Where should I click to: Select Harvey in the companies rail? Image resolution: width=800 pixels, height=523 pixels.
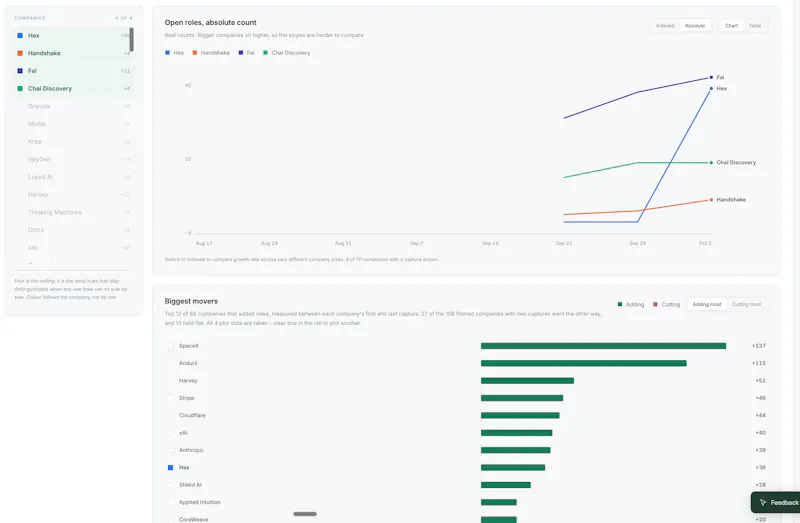[x=73, y=194]
